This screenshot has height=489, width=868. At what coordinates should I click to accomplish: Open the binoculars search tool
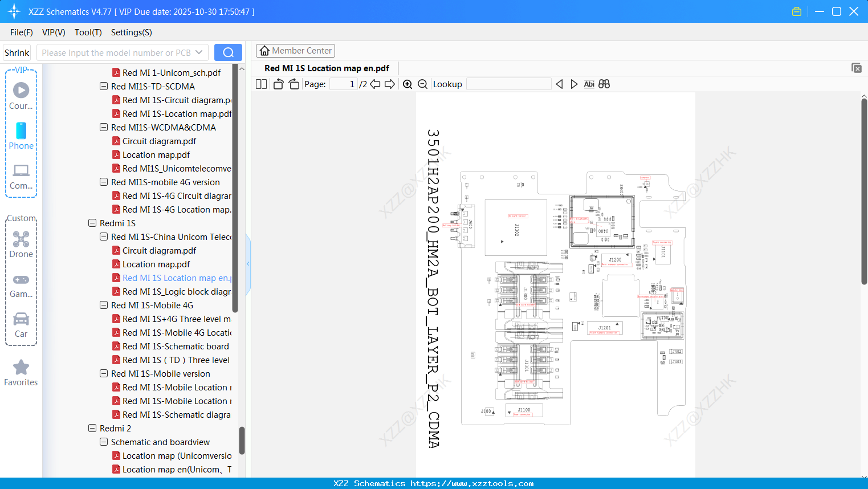(x=604, y=84)
